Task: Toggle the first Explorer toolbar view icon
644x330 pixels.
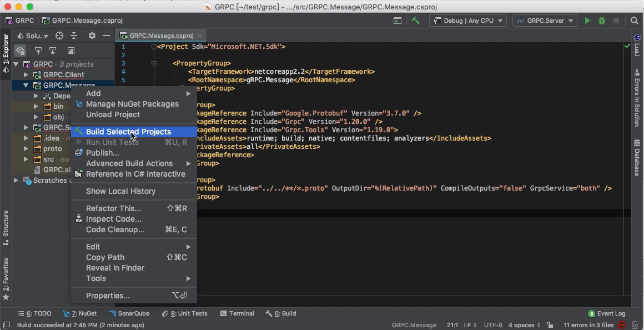Action: (x=20, y=51)
